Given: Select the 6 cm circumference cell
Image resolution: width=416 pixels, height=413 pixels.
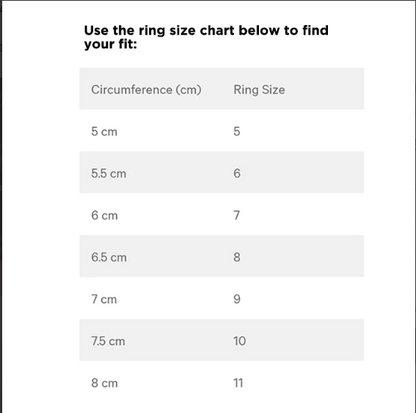Looking at the screenshot, I should (x=104, y=215).
